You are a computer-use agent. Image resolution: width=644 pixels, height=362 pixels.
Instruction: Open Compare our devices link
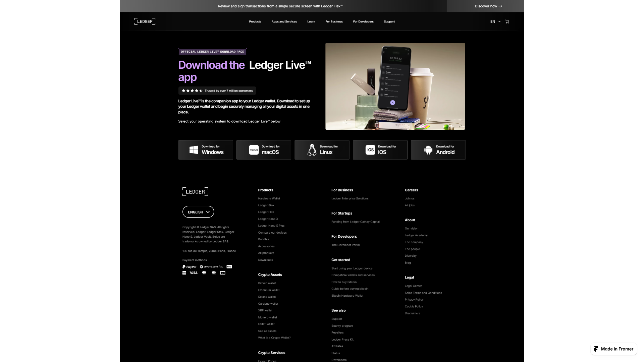pyautogui.click(x=272, y=233)
